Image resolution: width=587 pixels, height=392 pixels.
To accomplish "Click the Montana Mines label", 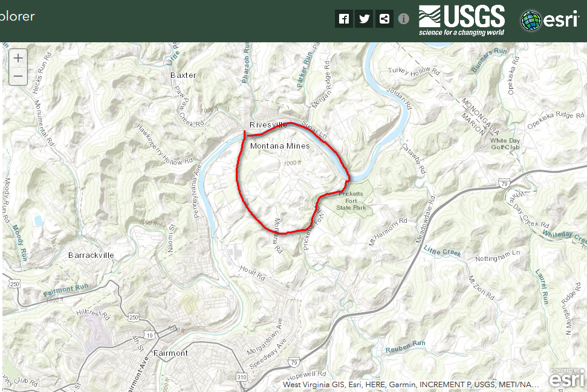I will 280,146.
